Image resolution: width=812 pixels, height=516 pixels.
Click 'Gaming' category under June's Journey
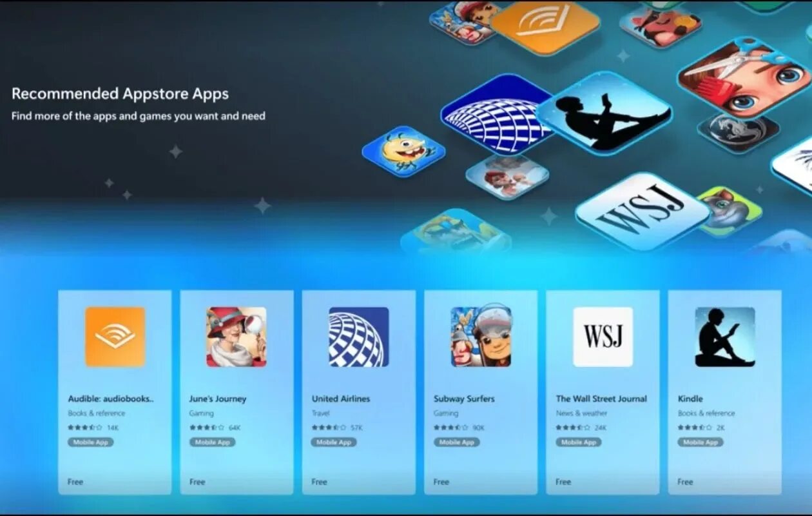click(202, 413)
